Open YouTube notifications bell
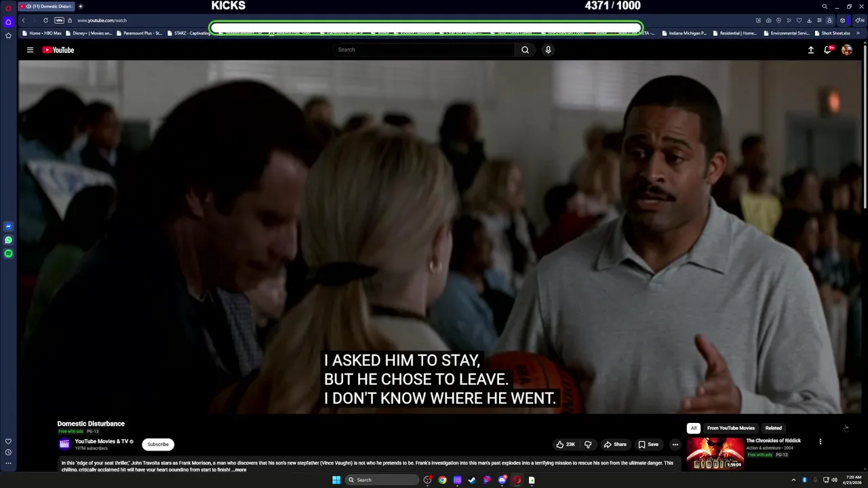Image resolution: width=868 pixels, height=488 pixels. click(x=828, y=49)
